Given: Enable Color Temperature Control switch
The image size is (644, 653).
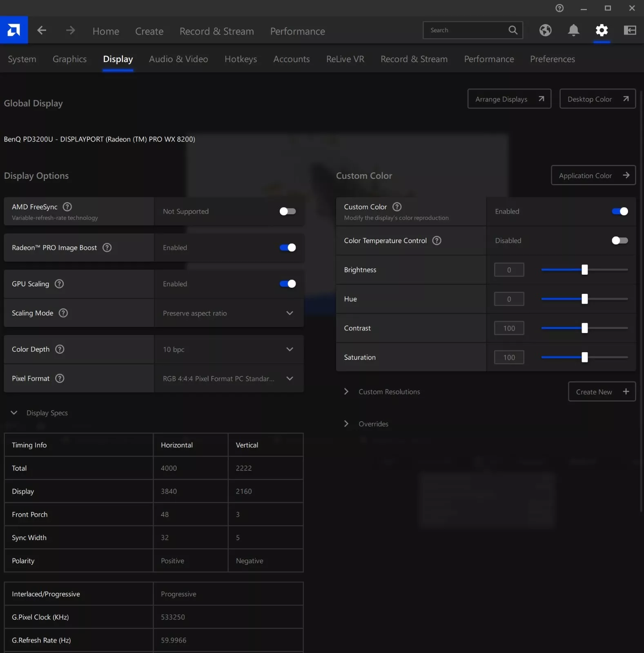Looking at the screenshot, I should pyautogui.click(x=619, y=241).
